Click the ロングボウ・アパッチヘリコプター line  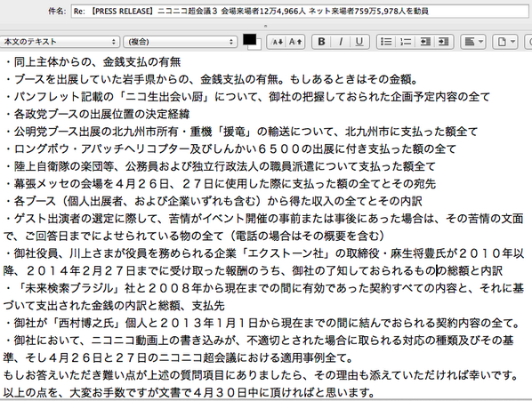point(230,148)
